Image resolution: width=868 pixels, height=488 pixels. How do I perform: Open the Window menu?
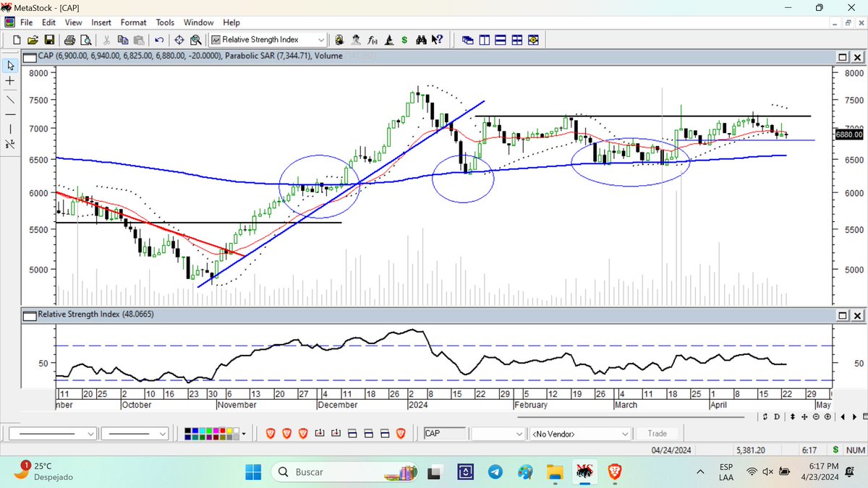[x=198, y=22]
